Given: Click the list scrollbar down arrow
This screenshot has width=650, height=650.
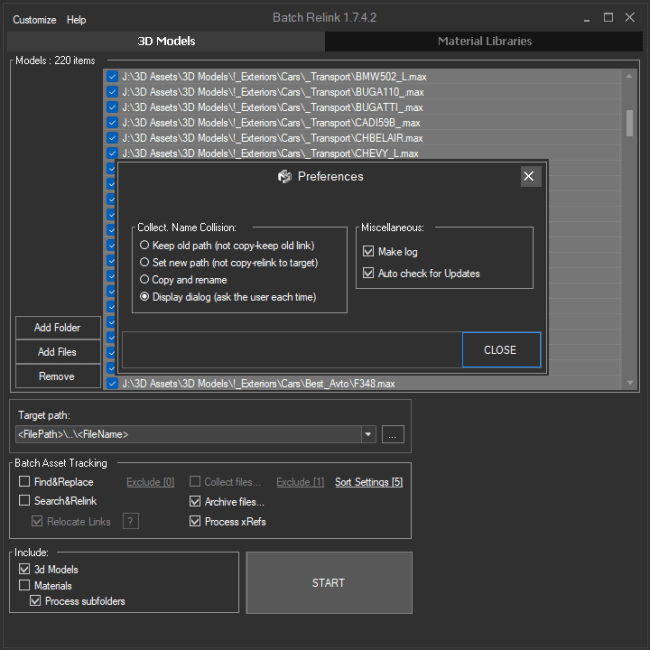Looking at the screenshot, I should [x=630, y=383].
